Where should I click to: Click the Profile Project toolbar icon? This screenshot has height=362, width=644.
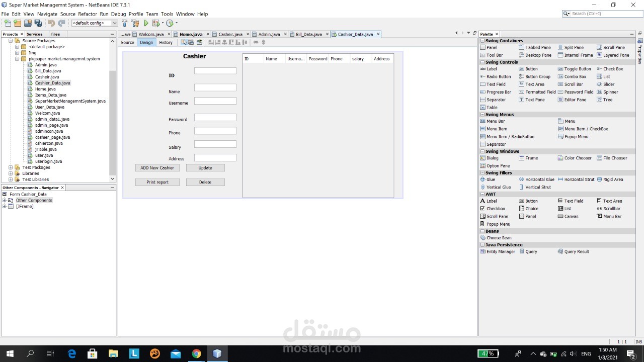point(170,23)
